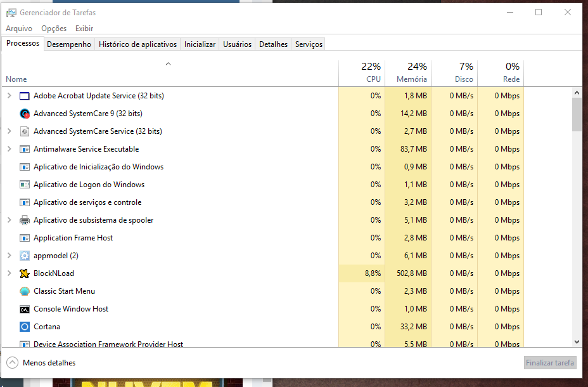Click appmodel memory value 6,1 MB
This screenshot has height=387, width=588.
click(416, 256)
